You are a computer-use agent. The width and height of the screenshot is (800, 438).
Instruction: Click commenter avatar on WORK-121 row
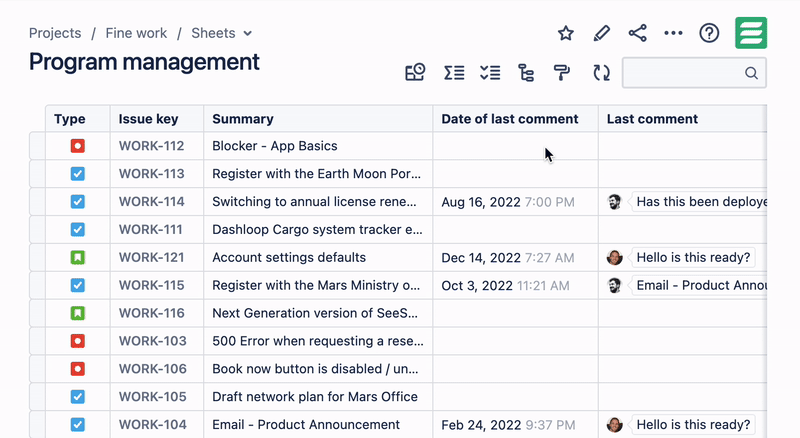click(x=615, y=257)
